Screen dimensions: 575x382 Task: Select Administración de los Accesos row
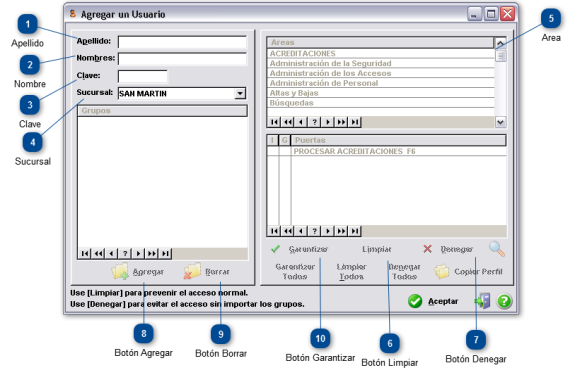381,73
